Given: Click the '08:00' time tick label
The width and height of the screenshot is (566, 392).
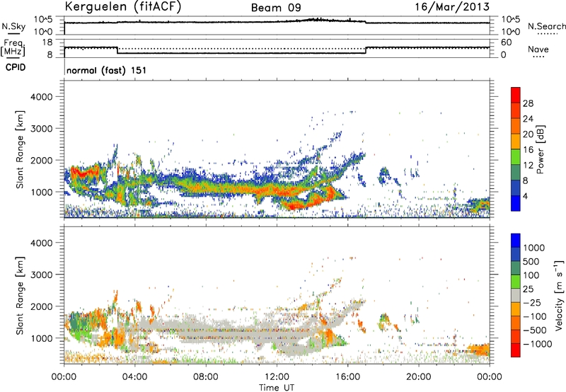Looking at the screenshot, I should pos(205,377).
